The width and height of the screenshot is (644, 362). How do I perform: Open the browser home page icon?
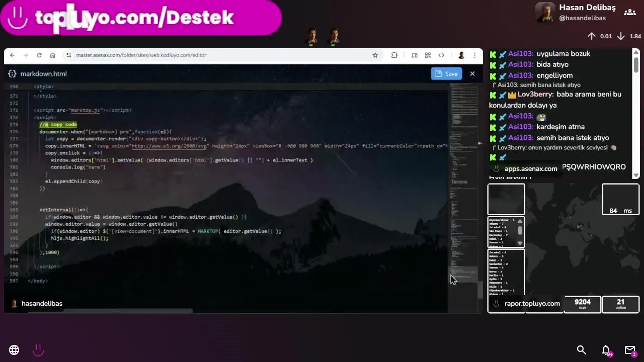pyautogui.click(x=52, y=55)
